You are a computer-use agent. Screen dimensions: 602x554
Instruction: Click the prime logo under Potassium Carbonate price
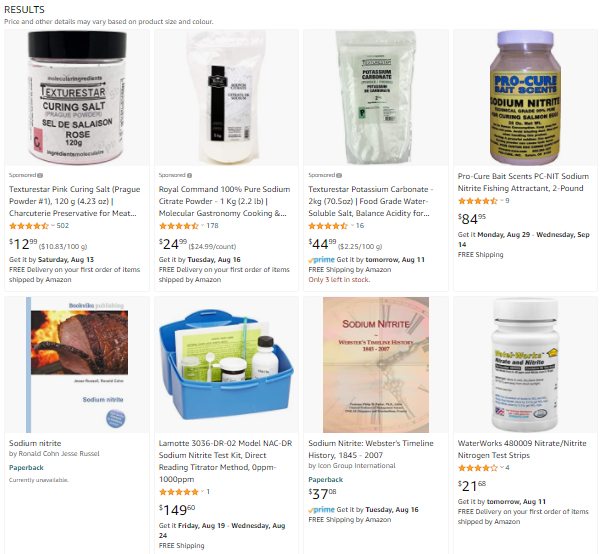coord(322,260)
